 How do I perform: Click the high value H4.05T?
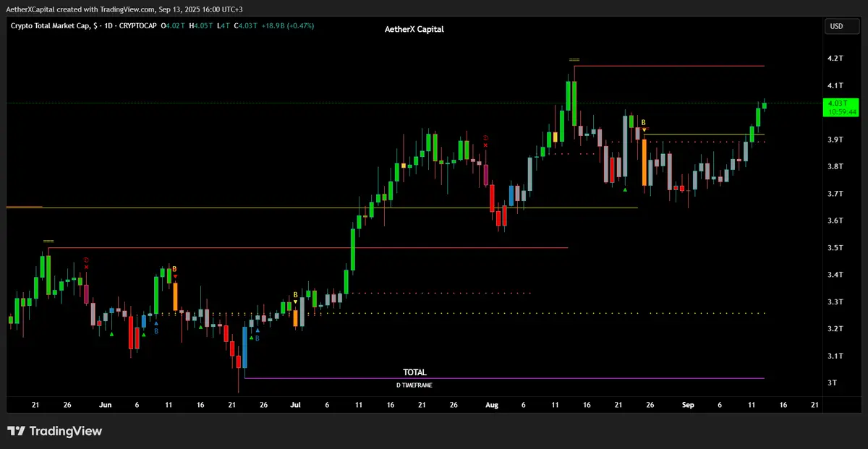coord(202,26)
